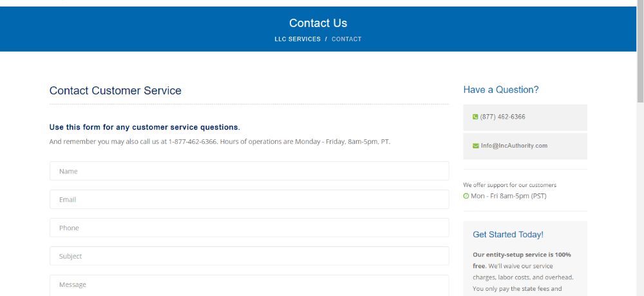Image resolution: width=644 pixels, height=296 pixels.
Task: Click the Contact Customer Service heading
Action: point(115,90)
